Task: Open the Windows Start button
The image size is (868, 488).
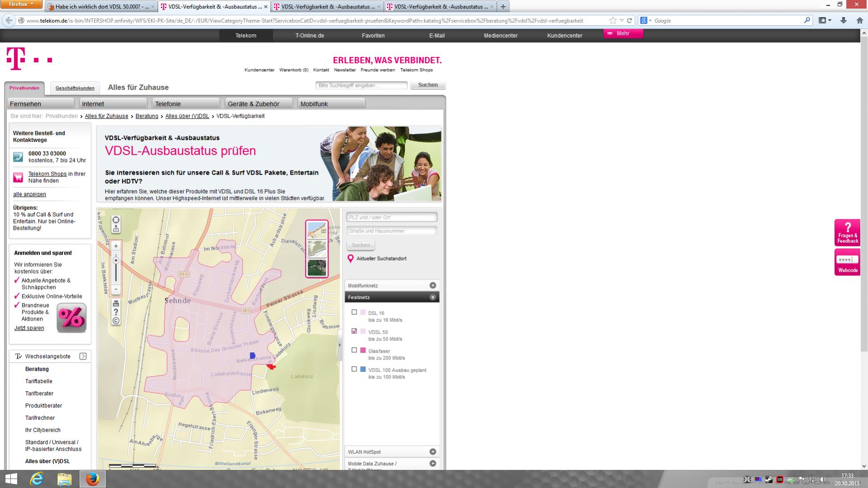Action: (x=11, y=479)
